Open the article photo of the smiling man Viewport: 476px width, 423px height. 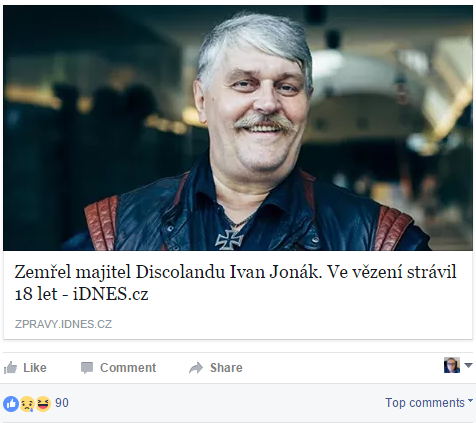coord(238,128)
